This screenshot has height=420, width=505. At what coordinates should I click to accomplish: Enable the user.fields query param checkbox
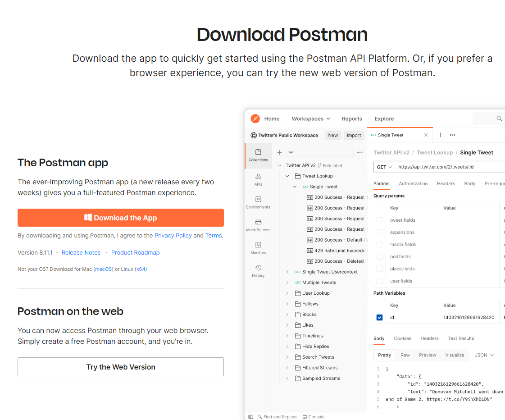(x=379, y=281)
